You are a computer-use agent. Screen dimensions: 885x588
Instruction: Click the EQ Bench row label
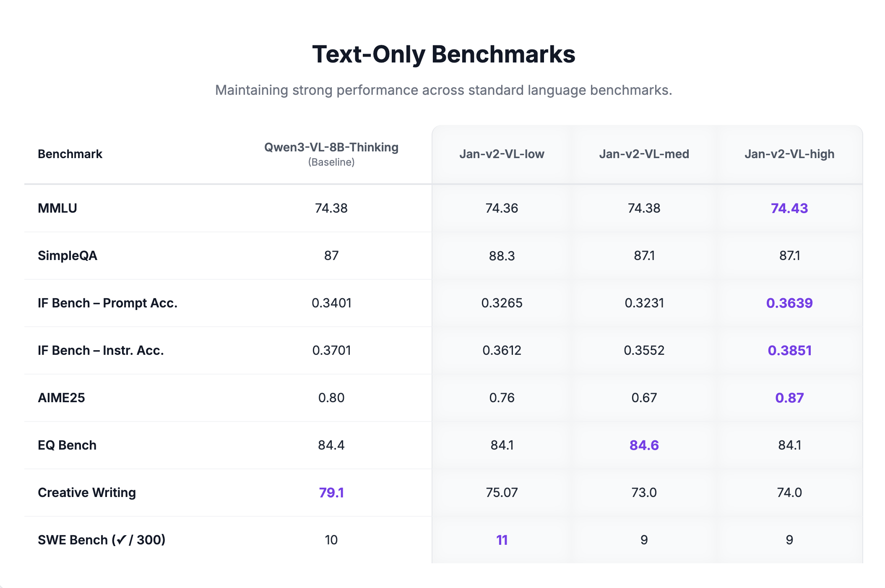coord(67,445)
